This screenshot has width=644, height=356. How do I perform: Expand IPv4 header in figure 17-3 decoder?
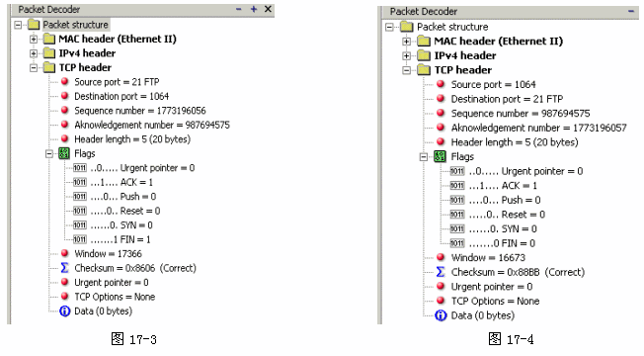pyautogui.click(x=34, y=53)
